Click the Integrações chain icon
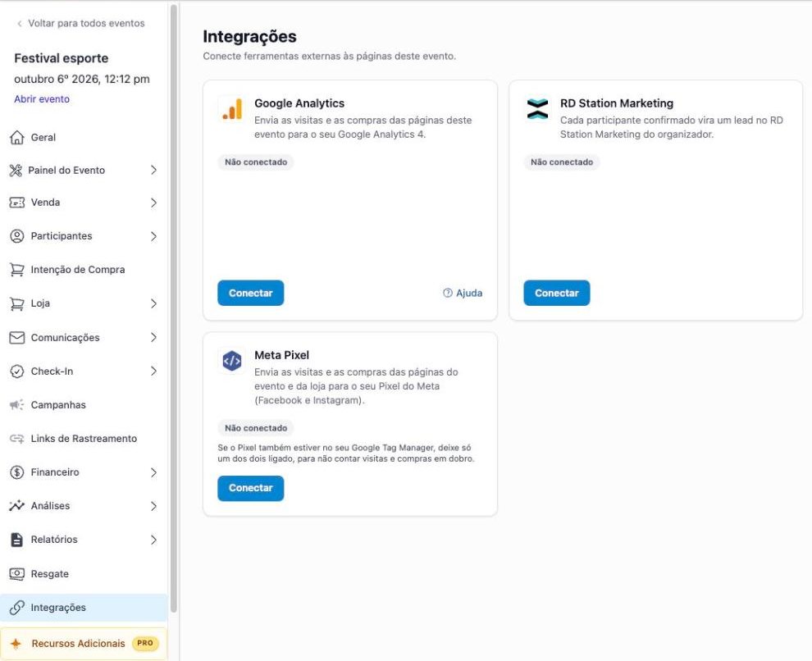 pos(17,607)
